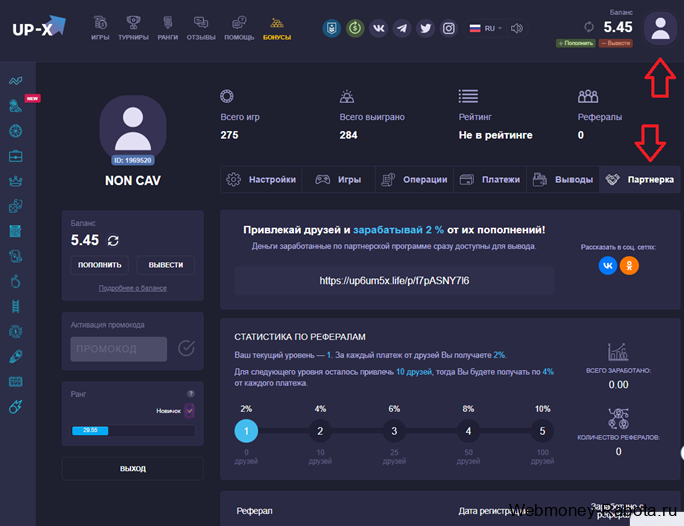Select the Партнерка tab
This screenshot has width=684, height=526.
pos(640,179)
